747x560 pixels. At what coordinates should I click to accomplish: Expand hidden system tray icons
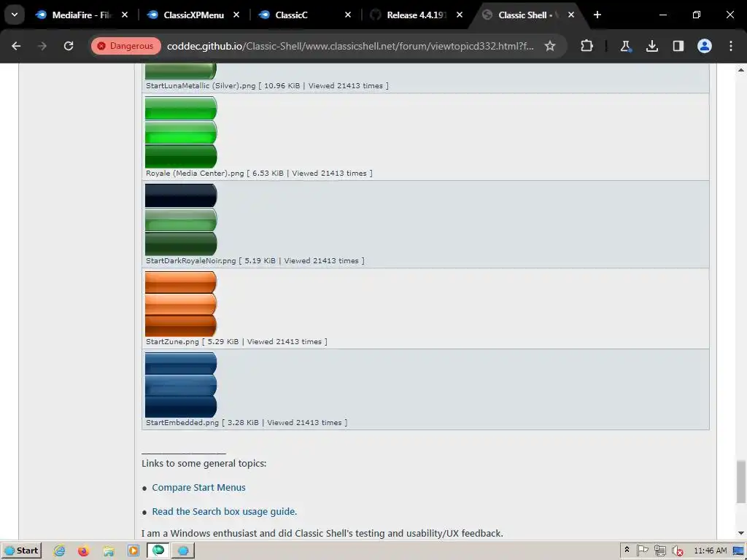point(627,550)
